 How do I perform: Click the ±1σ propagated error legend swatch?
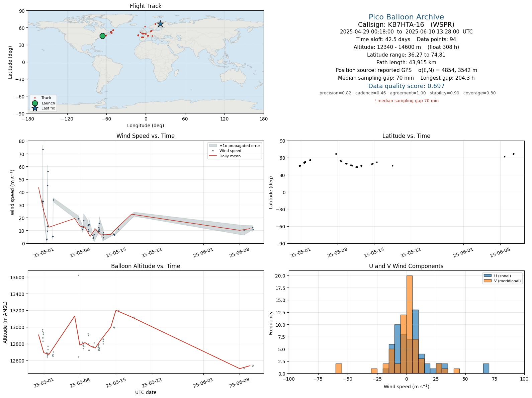point(213,146)
